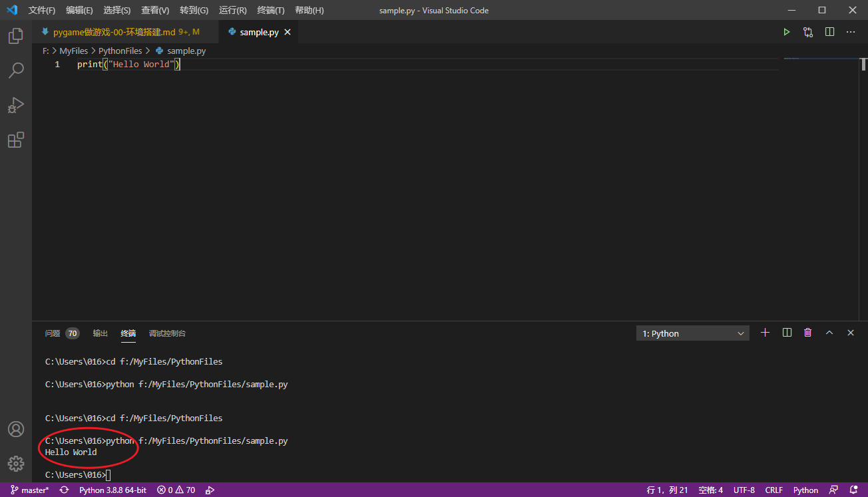Click the VS Code logo icon
The height and width of the screenshot is (497, 868).
pyautogui.click(x=12, y=10)
